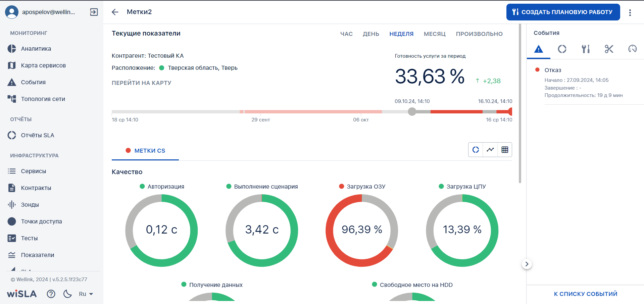Click the logout icon next to username
This screenshot has width=644, height=304.
click(x=94, y=12)
